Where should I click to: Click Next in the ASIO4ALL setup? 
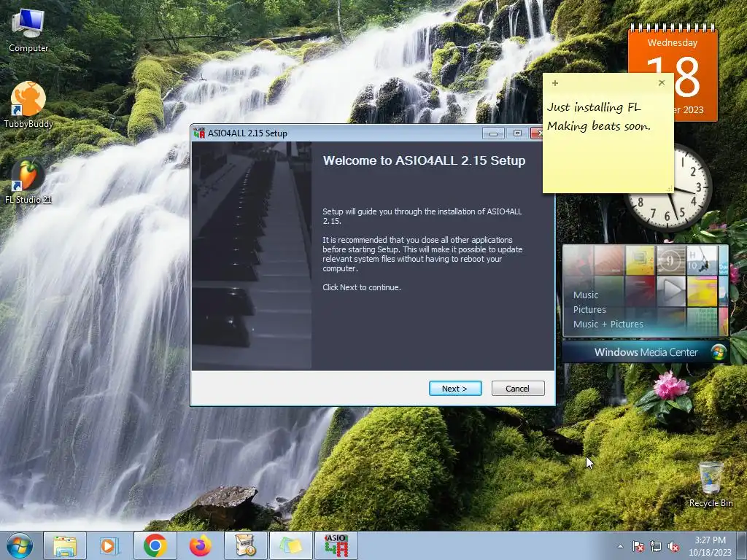tap(455, 389)
